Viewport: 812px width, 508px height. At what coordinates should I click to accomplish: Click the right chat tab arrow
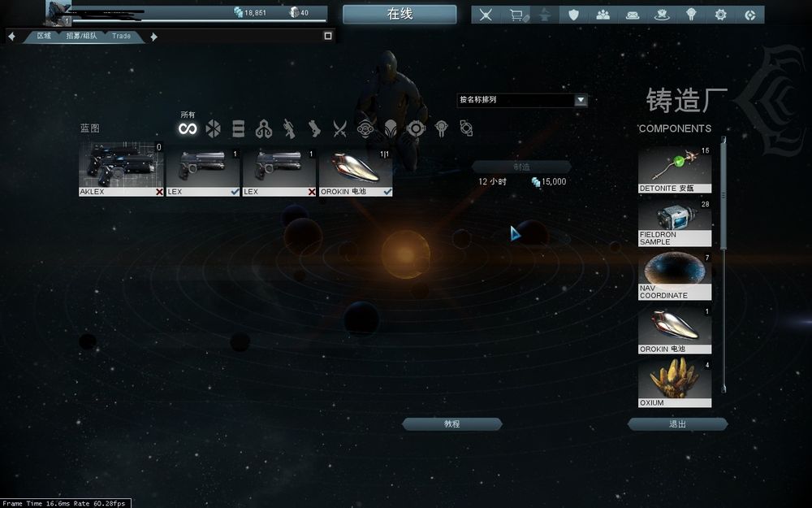pyautogui.click(x=153, y=37)
